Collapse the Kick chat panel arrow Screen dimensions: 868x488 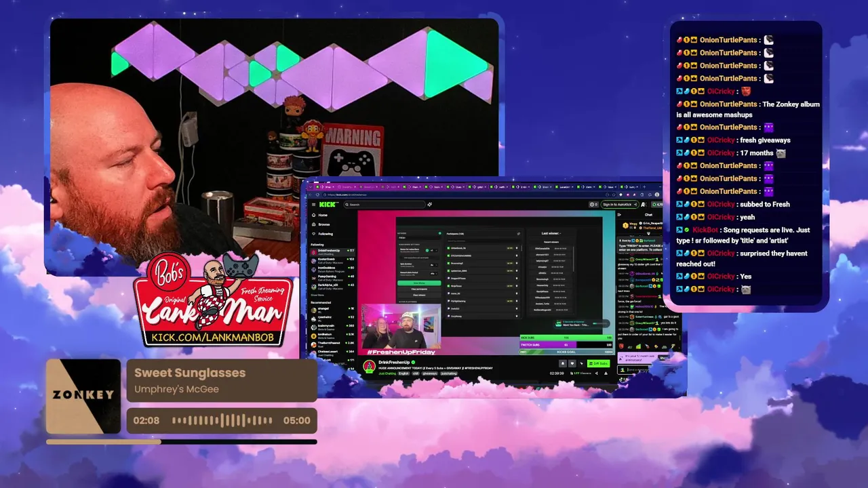tap(619, 215)
